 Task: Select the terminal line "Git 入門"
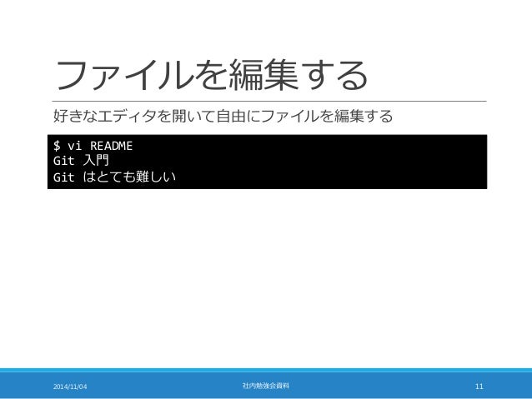(x=81, y=160)
